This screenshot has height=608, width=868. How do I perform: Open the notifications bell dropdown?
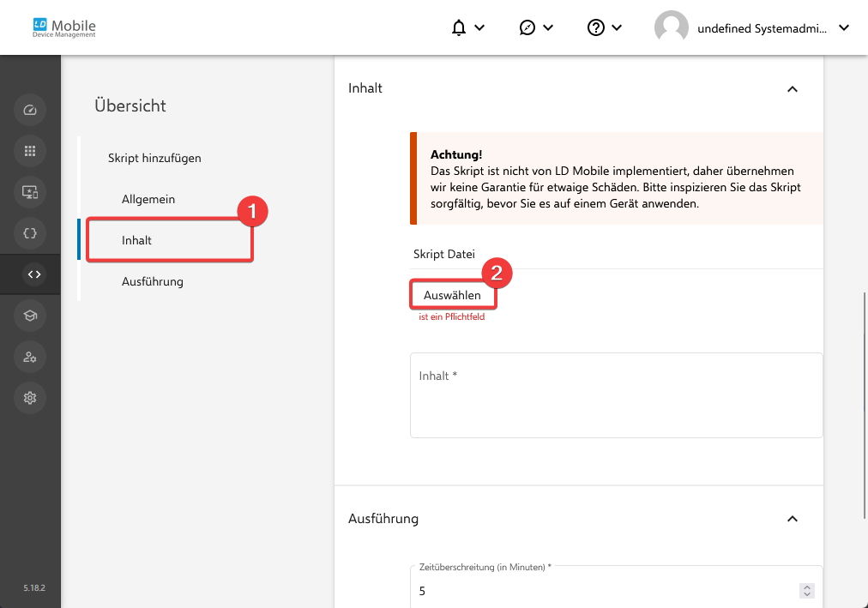467,27
